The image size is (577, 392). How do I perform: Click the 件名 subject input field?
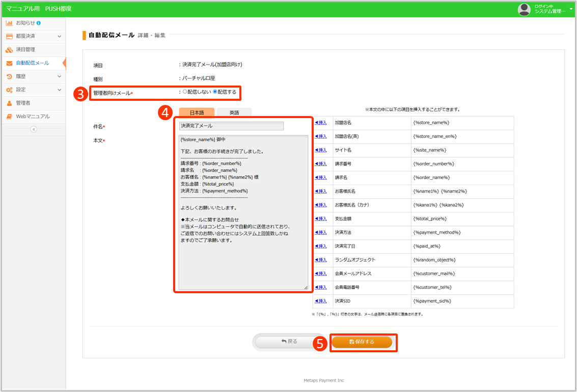(x=231, y=126)
